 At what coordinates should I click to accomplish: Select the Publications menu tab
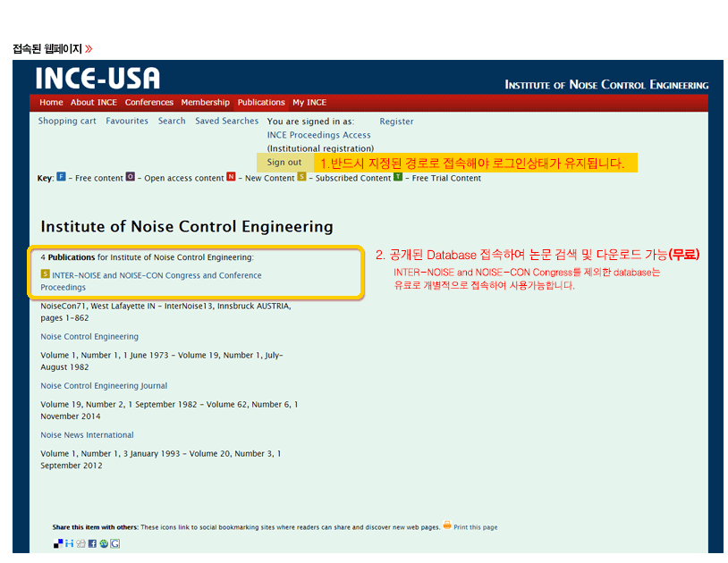[261, 102]
